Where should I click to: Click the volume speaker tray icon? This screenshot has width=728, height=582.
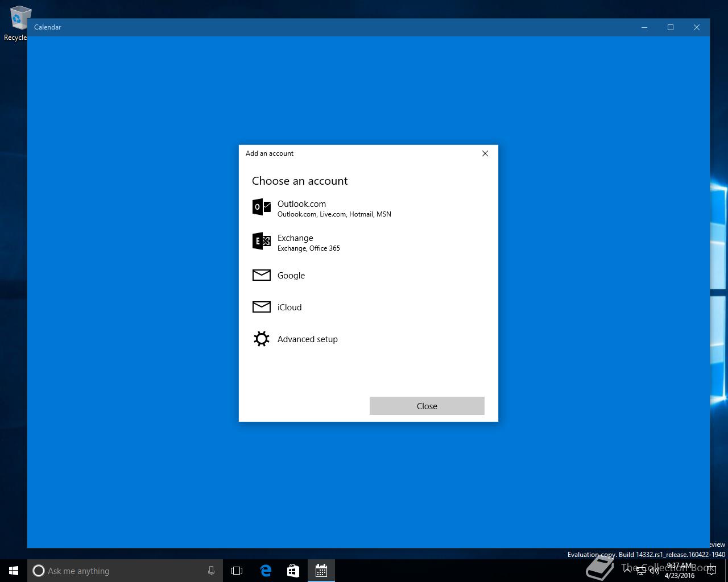coord(655,571)
